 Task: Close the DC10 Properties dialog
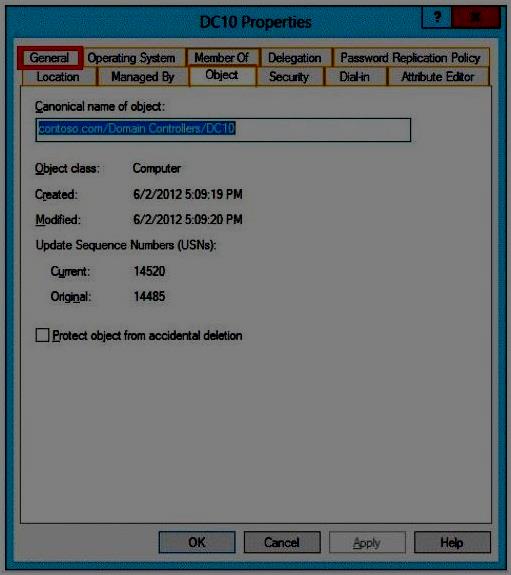tap(476, 17)
